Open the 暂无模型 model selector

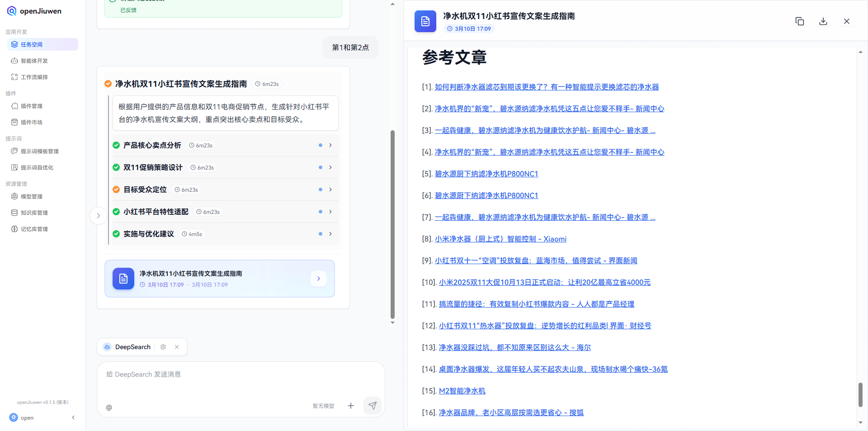pos(323,406)
